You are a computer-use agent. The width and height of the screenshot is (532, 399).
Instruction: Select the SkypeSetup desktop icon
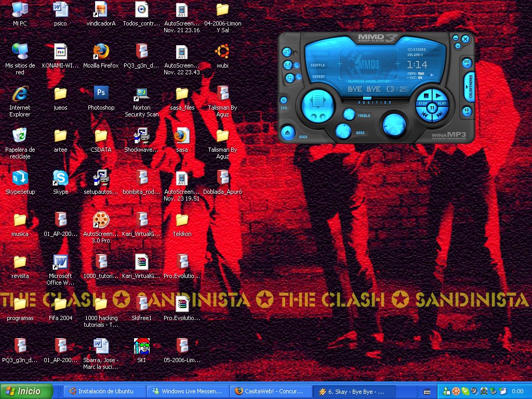pyautogui.click(x=20, y=182)
